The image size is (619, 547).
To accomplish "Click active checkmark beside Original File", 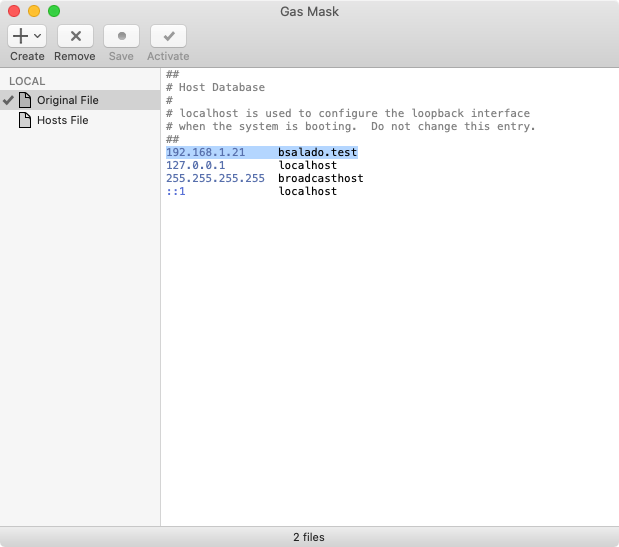I will pyautogui.click(x=9, y=100).
